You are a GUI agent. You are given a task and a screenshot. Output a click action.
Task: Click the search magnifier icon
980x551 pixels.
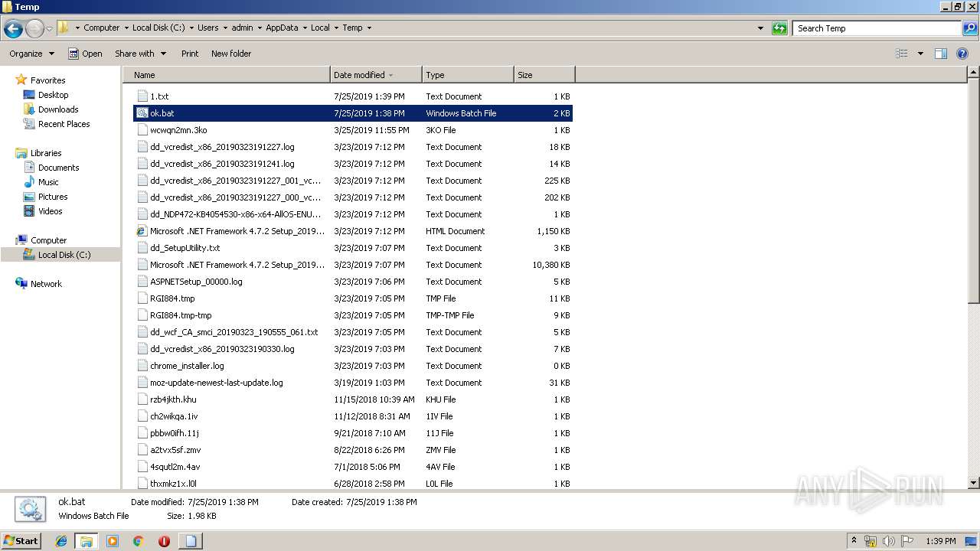click(x=969, y=28)
